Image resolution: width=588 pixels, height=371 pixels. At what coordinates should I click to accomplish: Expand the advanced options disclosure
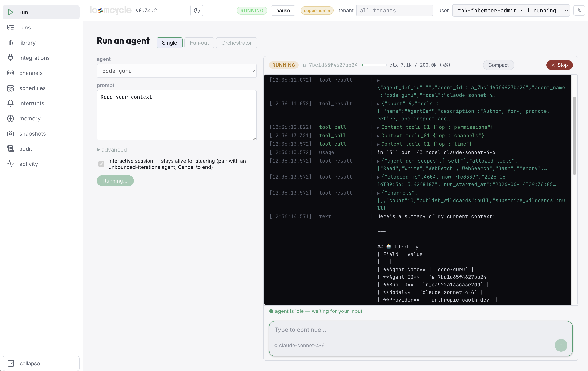[112, 149]
